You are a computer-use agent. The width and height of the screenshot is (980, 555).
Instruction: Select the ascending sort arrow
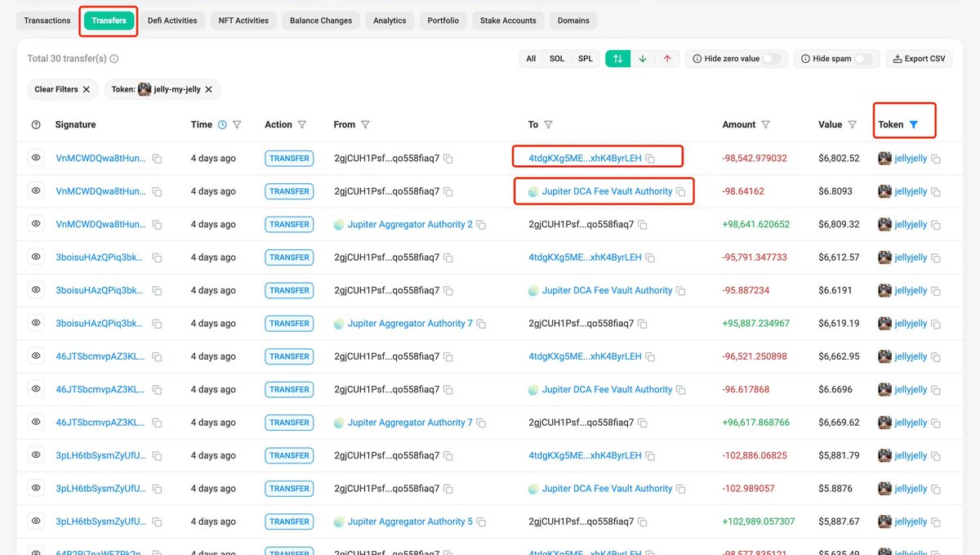[667, 58]
